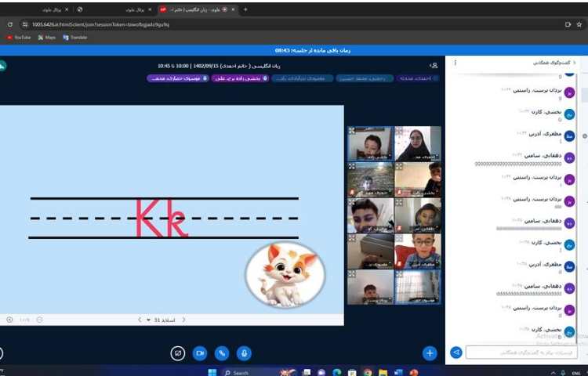Viewport: 588px width, 376px height.
Task: Open Microsoft Edge from the taskbar
Action: tap(336, 373)
